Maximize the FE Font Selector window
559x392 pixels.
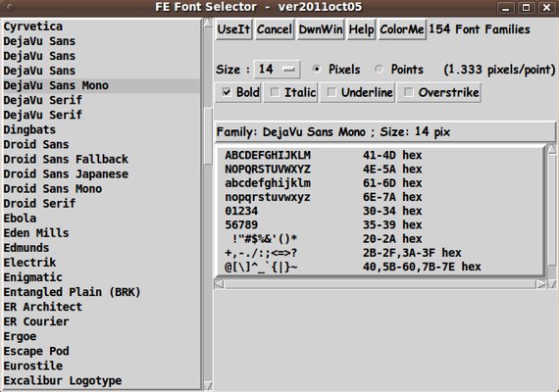tap(526, 7)
